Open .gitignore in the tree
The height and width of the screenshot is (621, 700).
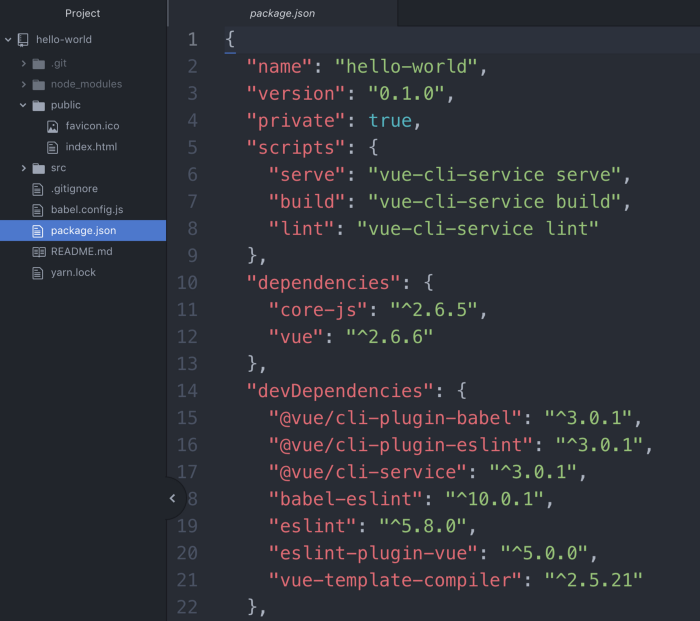coord(74,189)
